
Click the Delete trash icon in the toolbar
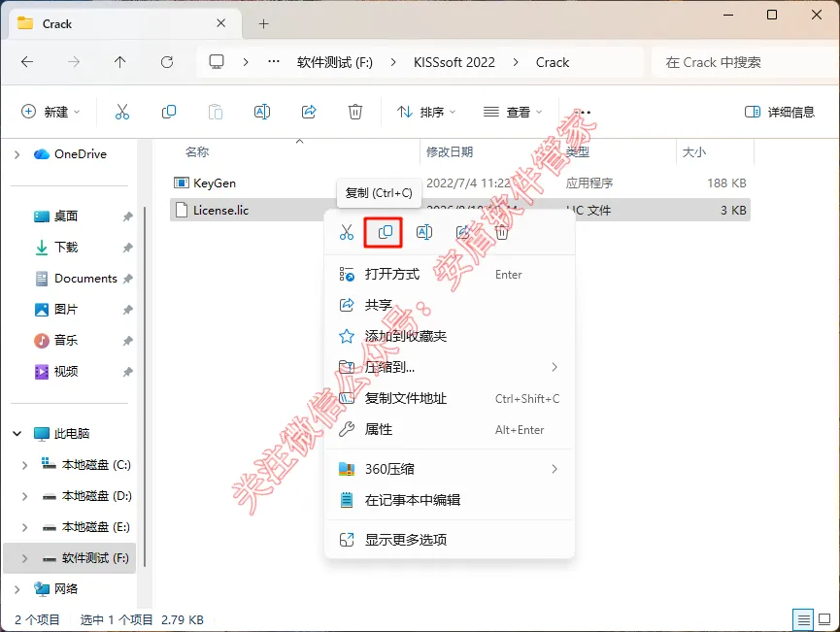coord(355,112)
